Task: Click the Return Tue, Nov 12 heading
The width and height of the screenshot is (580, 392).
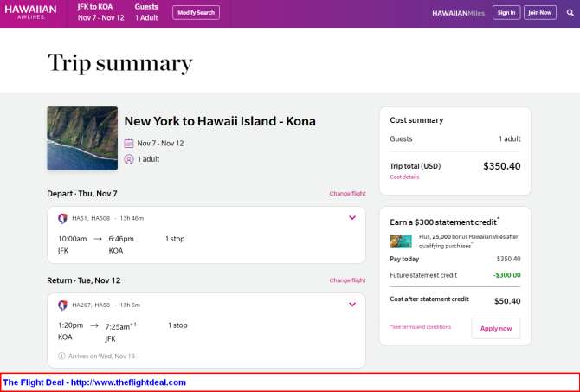Action: (x=84, y=280)
